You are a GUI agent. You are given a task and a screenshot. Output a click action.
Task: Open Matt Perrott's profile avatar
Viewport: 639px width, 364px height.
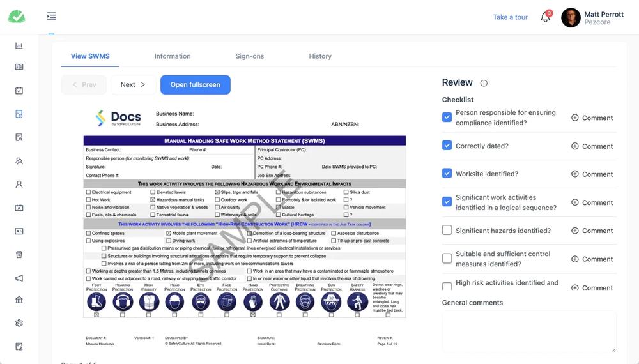(571, 17)
